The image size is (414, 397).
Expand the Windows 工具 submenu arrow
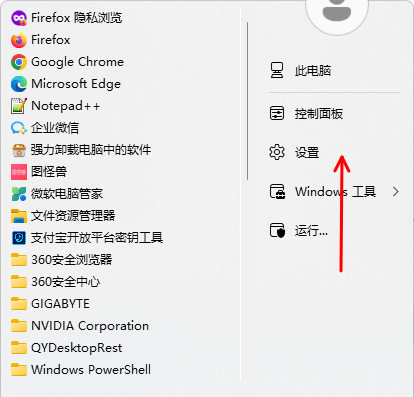tap(396, 192)
